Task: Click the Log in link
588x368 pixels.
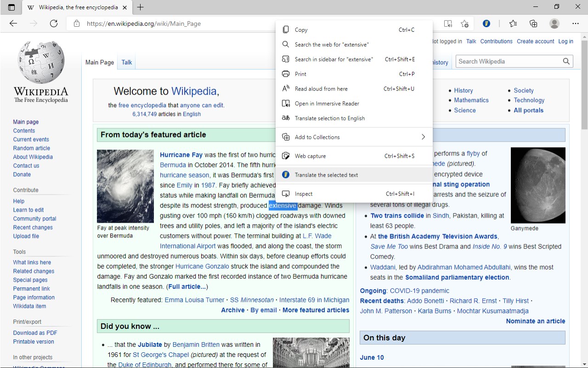Action: [566, 41]
